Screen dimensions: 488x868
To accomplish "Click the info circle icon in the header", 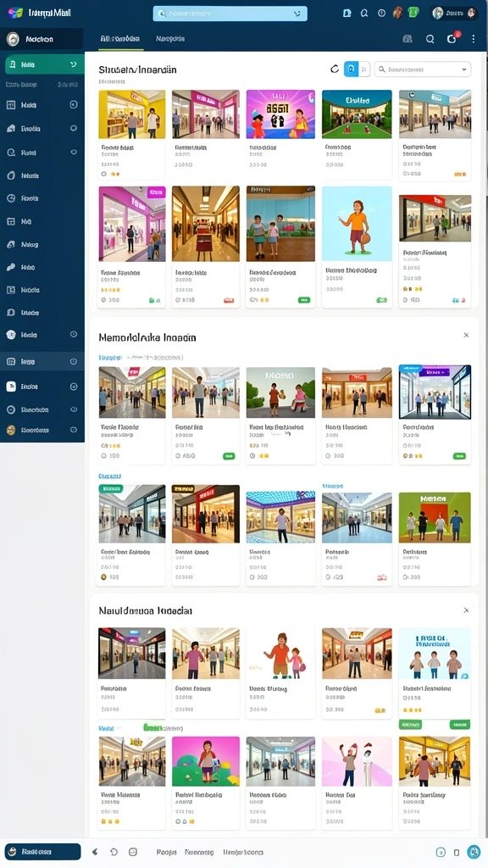I will click(x=382, y=13).
